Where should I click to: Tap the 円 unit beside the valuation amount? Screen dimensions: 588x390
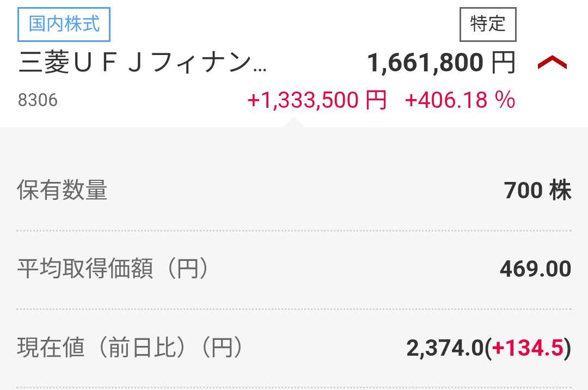[503, 64]
